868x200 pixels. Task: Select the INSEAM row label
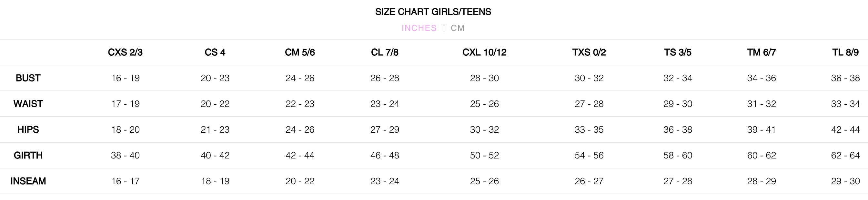28,181
